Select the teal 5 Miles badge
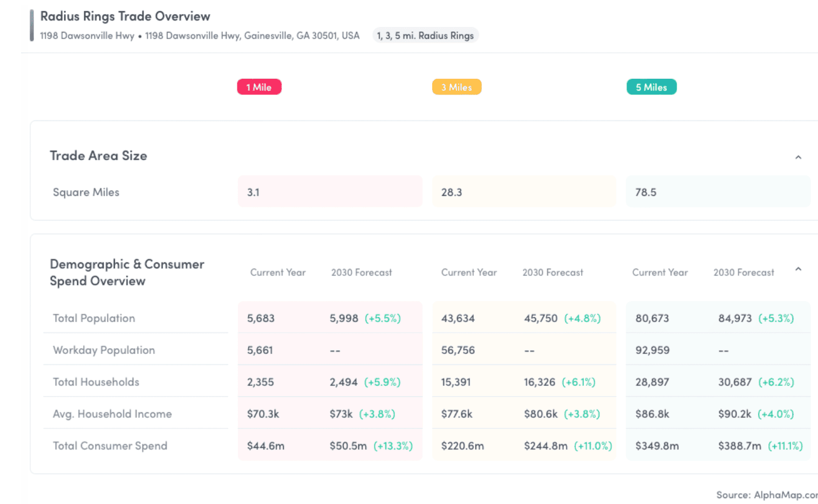Screen dimensions: 818x504 click(651, 87)
